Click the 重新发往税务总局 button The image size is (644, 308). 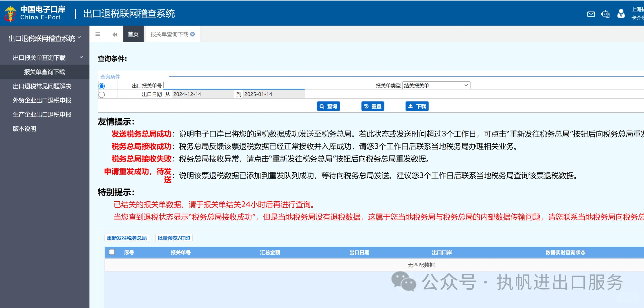(127, 238)
